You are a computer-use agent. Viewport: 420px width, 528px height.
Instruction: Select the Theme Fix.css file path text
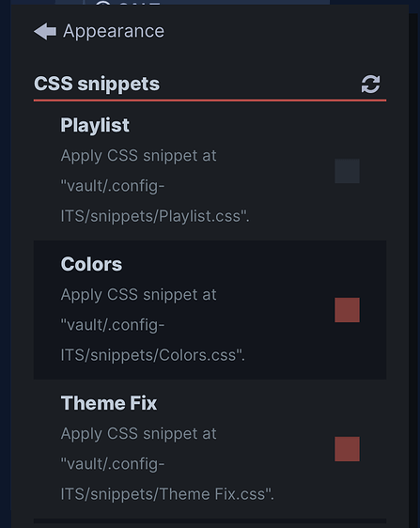coord(167,494)
